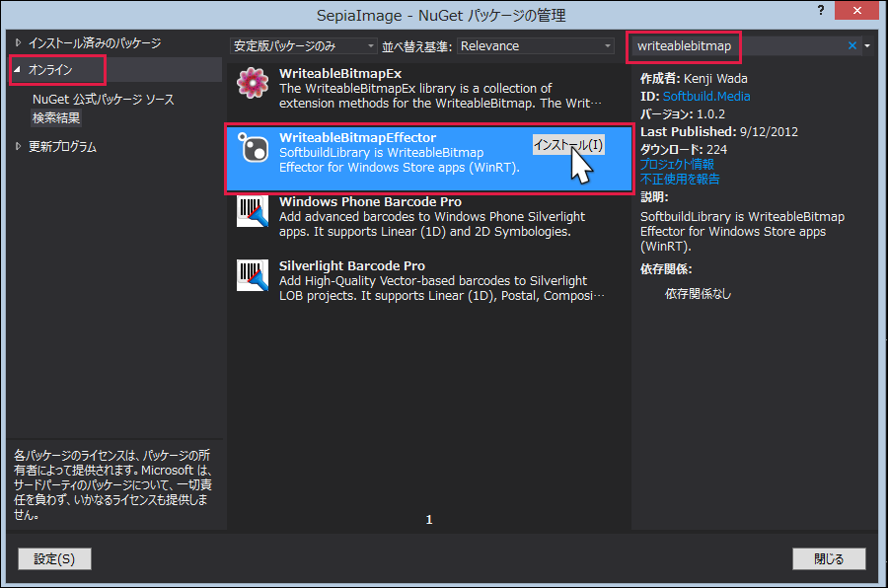Select NuGet 公式パッケージ ソース
The height and width of the screenshot is (588, 888).
point(103,99)
